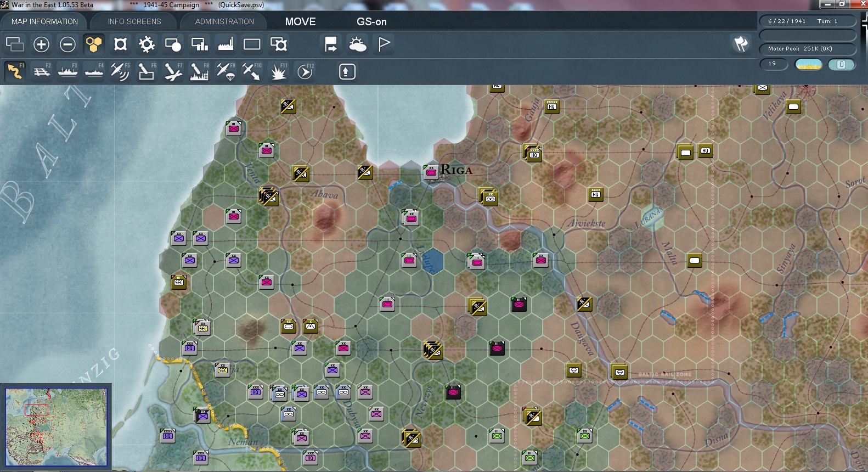Click the flag with arrow icon
The height and width of the screenshot is (472, 868).
[331, 44]
